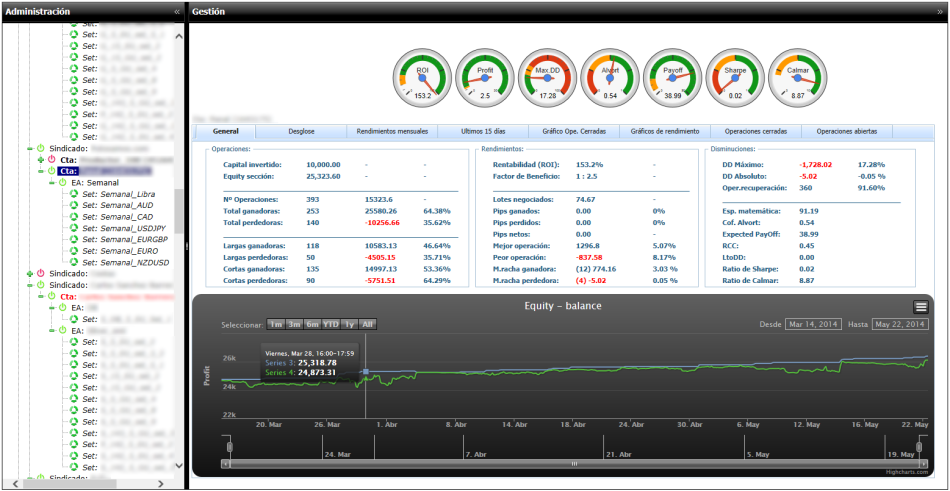Click the Payoff gauge dial
This screenshot has height=491, width=950.
tap(672, 77)
